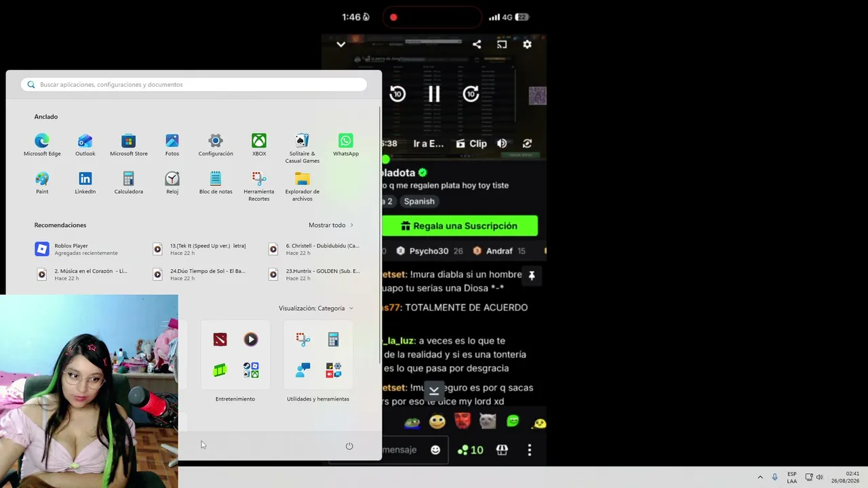Open the Reloj clock app
The width and height of the screenshot is (868, 488).
172,183
